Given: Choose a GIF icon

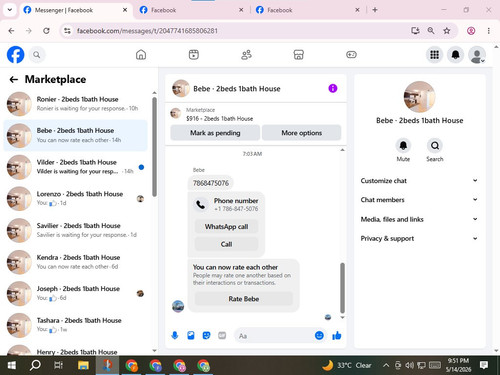Looking at the screenshot, I should tap(222, 335).
